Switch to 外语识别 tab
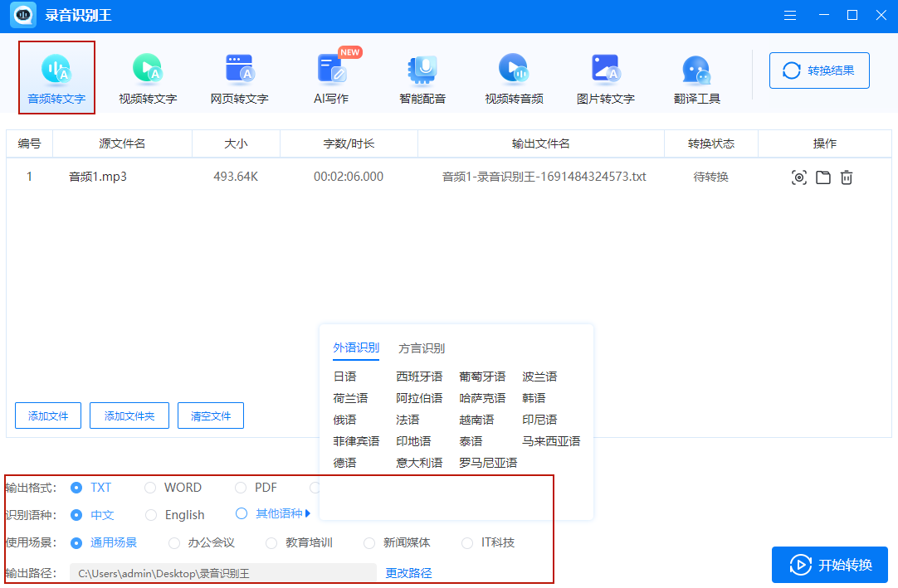898x588 pixels. point(356,347)
